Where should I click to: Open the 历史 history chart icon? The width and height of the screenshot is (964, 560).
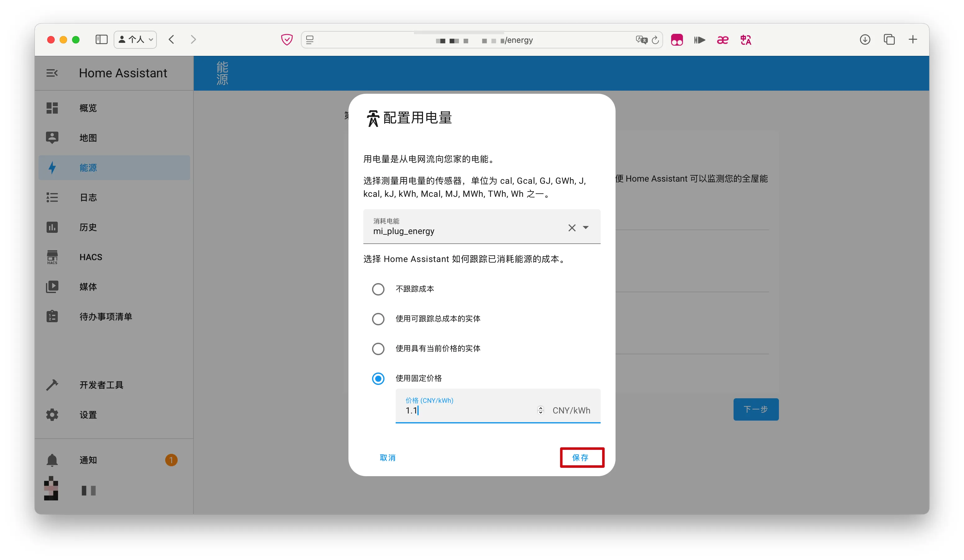[x=52, y=227]
